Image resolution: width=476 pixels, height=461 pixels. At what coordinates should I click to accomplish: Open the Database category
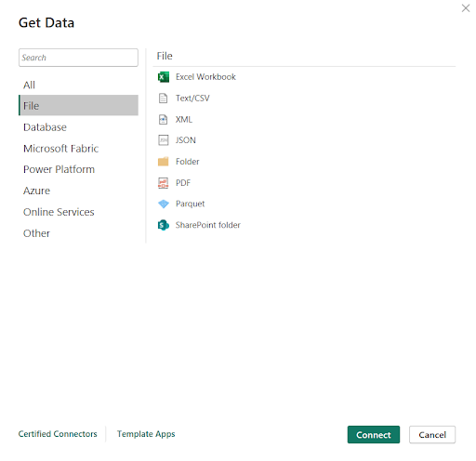[x=78, y=127]
